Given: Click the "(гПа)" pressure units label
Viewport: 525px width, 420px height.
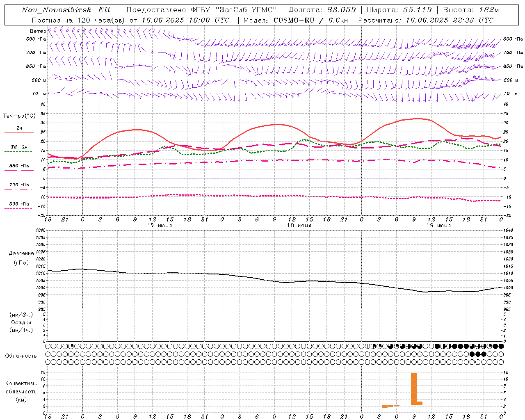Looking at the screenshot, I should point(21,263).
